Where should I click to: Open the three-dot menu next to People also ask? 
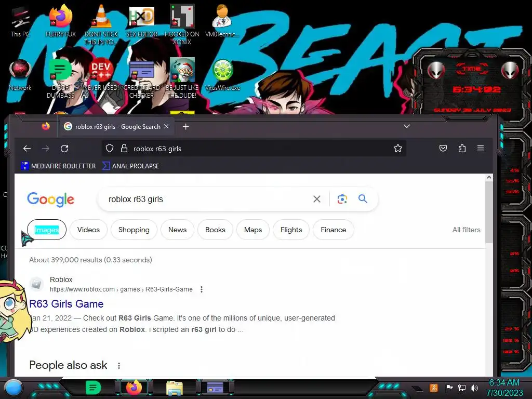[x=119, y=365]
